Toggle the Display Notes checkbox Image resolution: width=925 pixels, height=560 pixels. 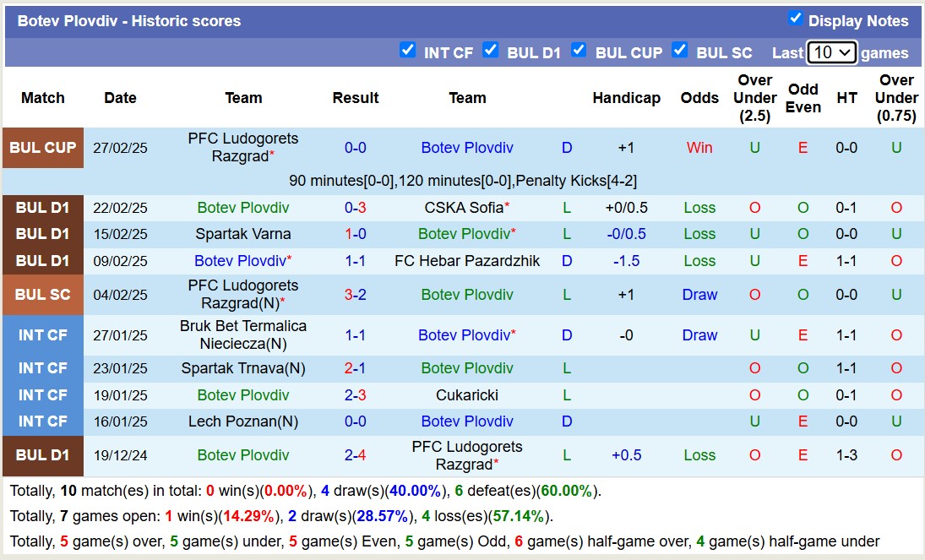pos(795,19)
